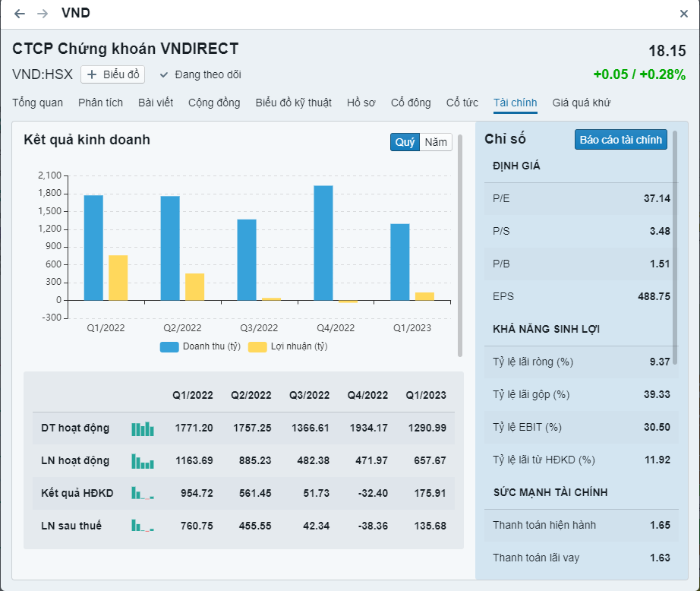Click the Tỷ lệ lãi từ HĐKD (%) row
700x591 pixels.
582,460
